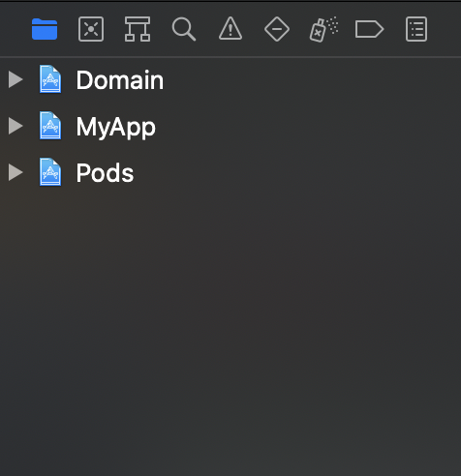This screenshot has height=476, width=461.
Task: Open the Test navigator diamond icon
Action: 277,29
